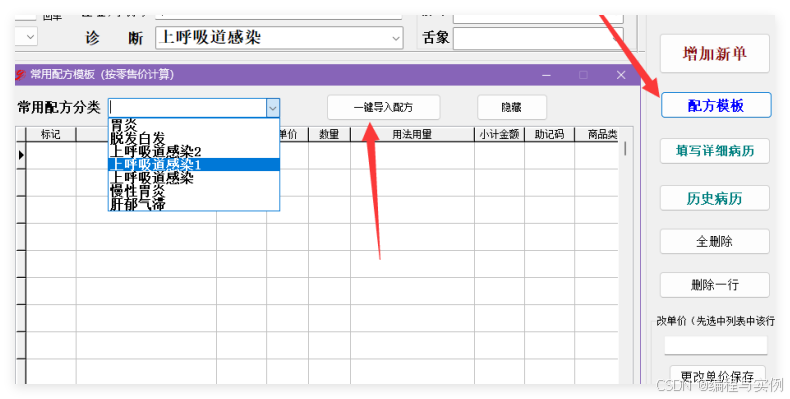Click the 常用配方分类 combo text field
Screen dimensions: 790x399
click(x=187, y=108)
